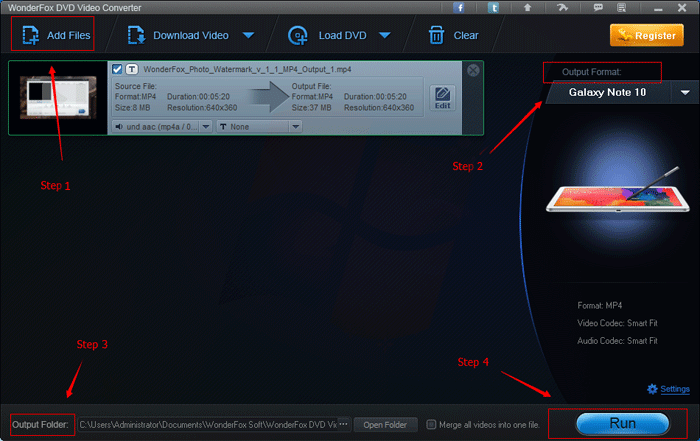Screen dimensions: 700x441
Task: Enable Merge all videos into one file
Action: point(431,424)
